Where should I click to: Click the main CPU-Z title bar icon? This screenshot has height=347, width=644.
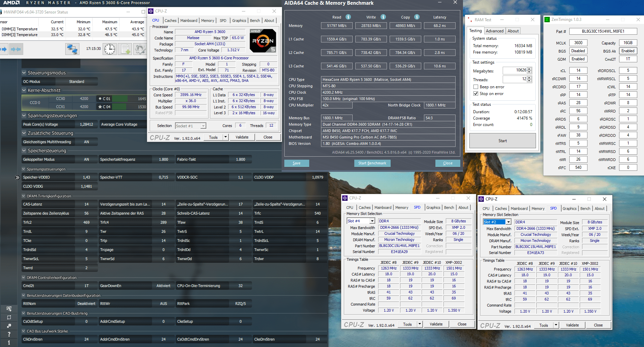pyautogui.click(x=151, y=11)
